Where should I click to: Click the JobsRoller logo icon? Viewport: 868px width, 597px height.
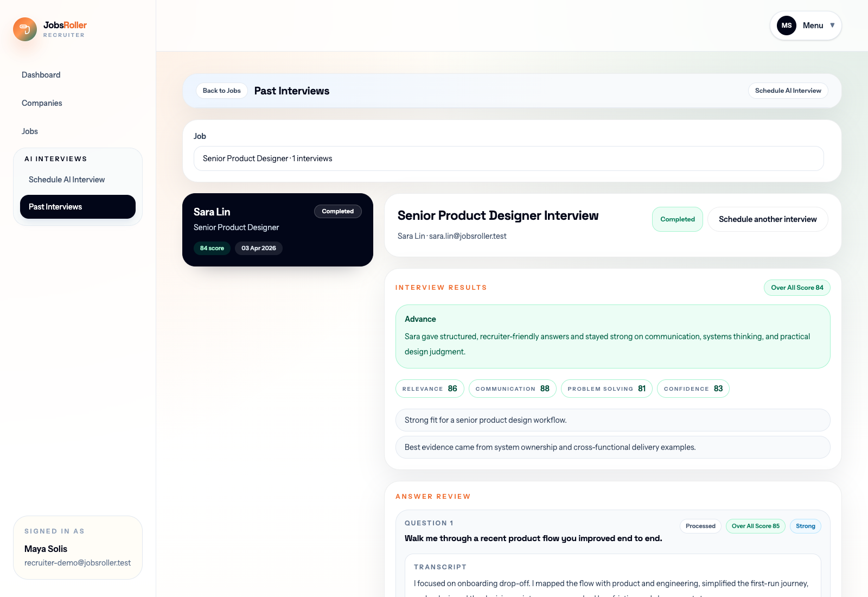24,29
